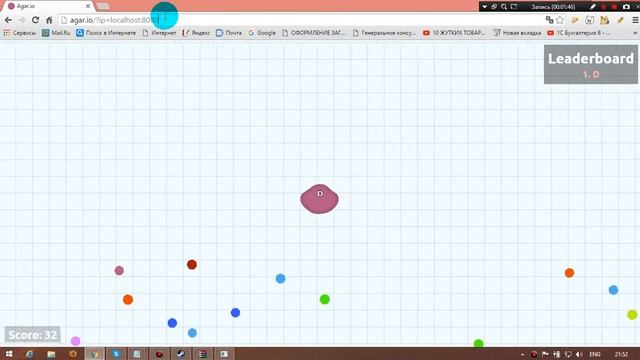
Task: Show more bookmarks with the overflow chevron
Action: (x=636, y=33)
